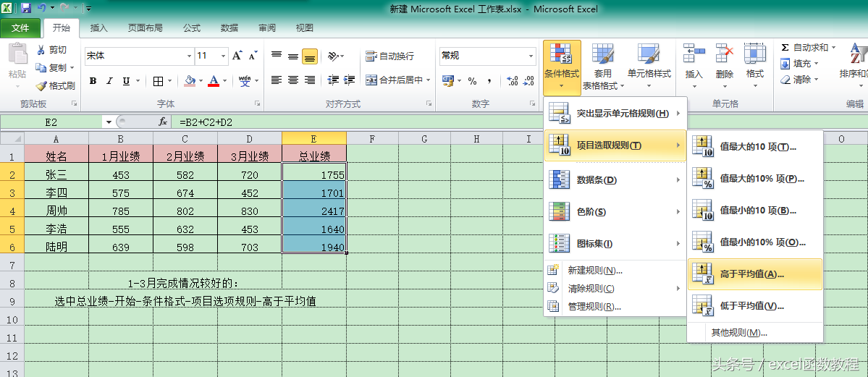The height and width of the screenshot is (377, 868).
Task: Click the Borders icon
Action: (159, 81)
